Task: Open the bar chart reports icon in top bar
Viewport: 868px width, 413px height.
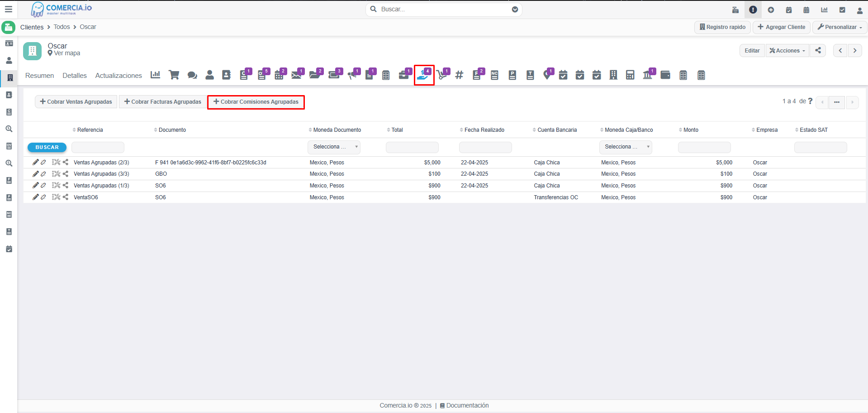Action: coord(824,10)
